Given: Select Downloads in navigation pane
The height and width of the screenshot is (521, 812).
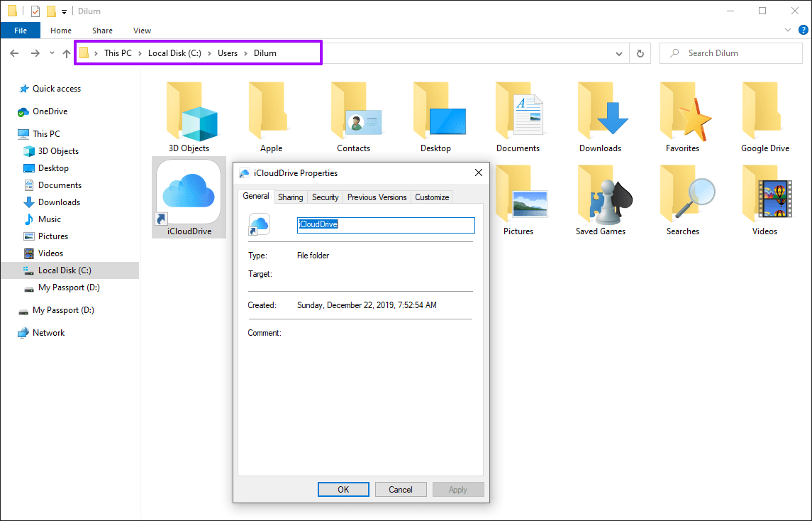Looking at the screenshot, I should tap(59, 202).
